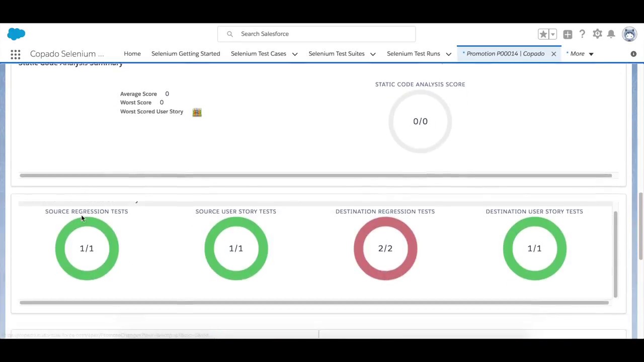Open the More navigation dropdown
644x362 pixels.
[580, 54]
